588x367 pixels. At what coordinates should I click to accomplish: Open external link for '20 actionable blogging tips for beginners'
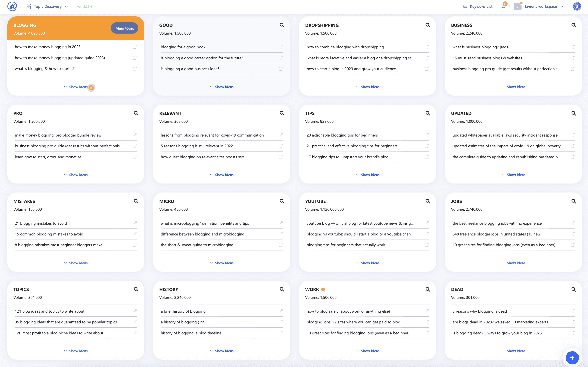426,135
